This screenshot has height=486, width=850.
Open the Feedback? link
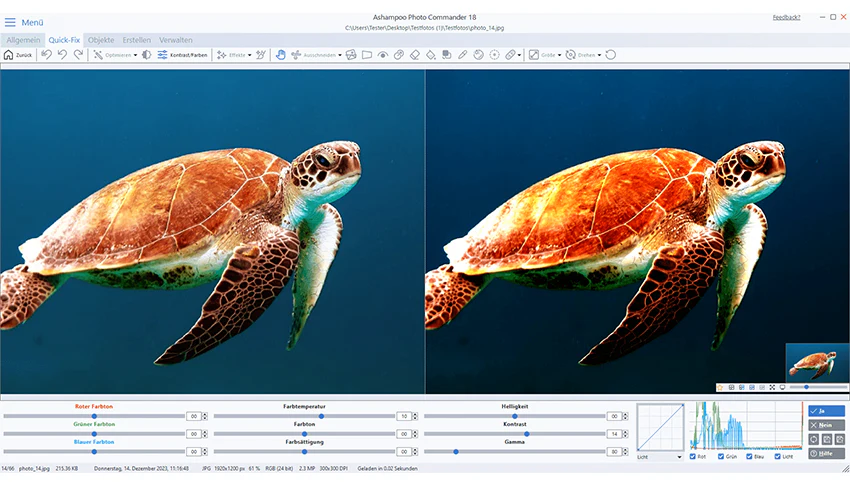click(x=787, y=17)
